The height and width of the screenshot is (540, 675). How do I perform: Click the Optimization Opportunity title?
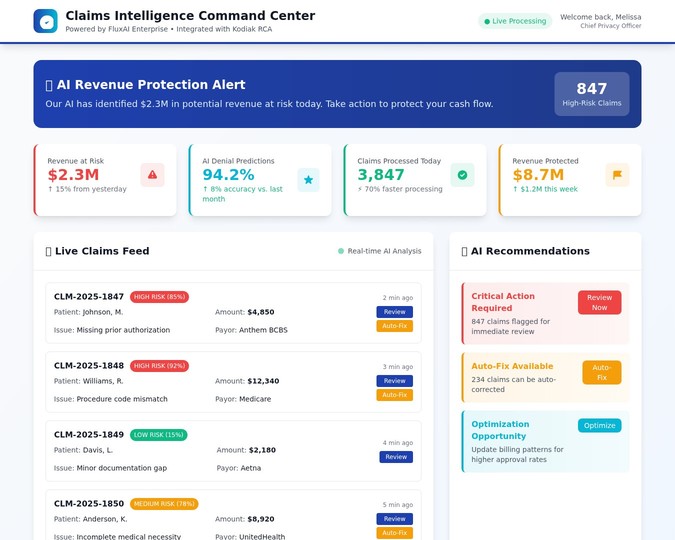point(500,430)
